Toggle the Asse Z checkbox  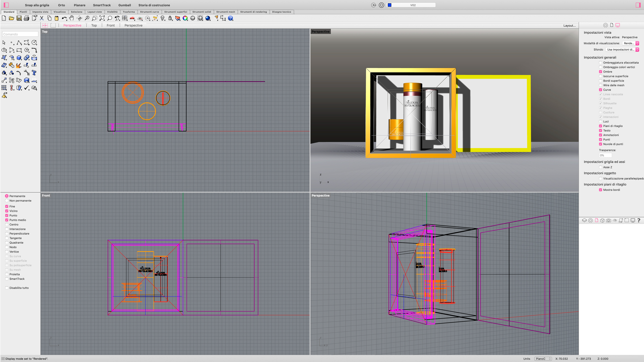601,167
